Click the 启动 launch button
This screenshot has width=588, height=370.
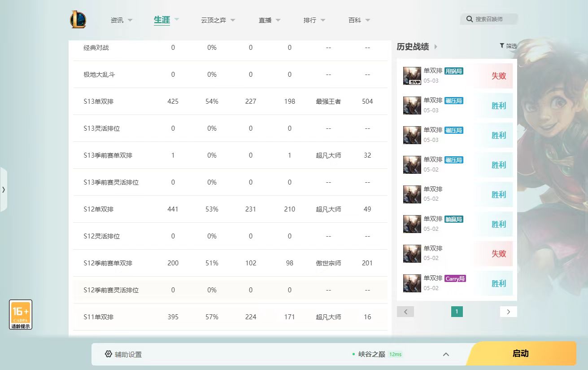coord(521,353)
